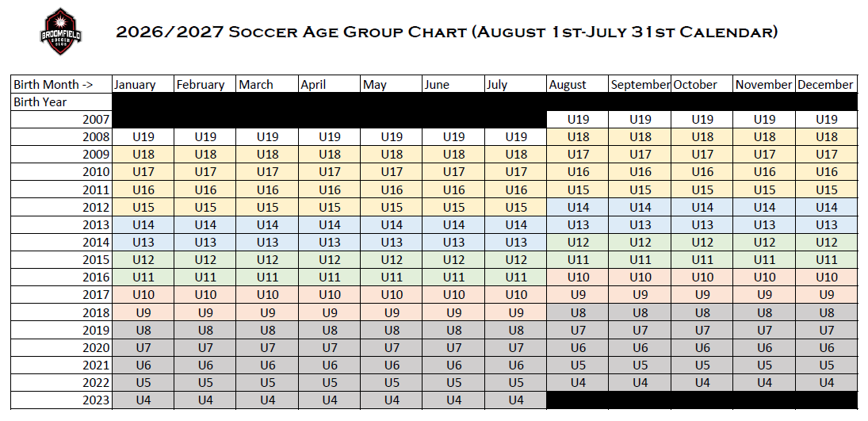
Task: Select the U5 cell for October 2021
Action: (x=702, y=366)
